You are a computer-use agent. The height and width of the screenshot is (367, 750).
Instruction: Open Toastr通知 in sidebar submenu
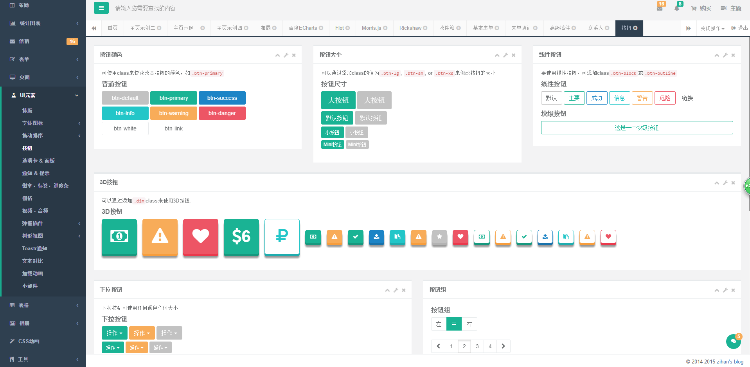coord(35,248)
